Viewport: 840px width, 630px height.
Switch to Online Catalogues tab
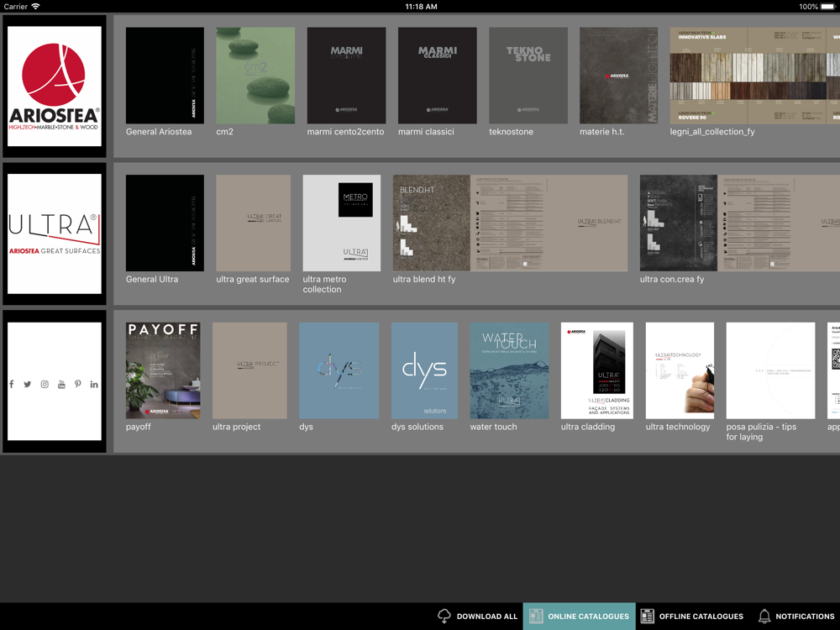579,616
